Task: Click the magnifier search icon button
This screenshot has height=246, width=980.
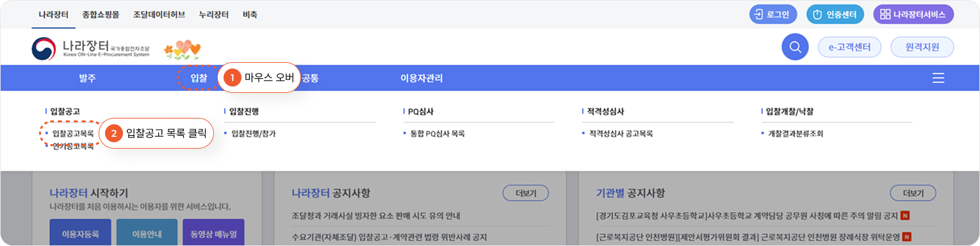Action: (795, 47)
